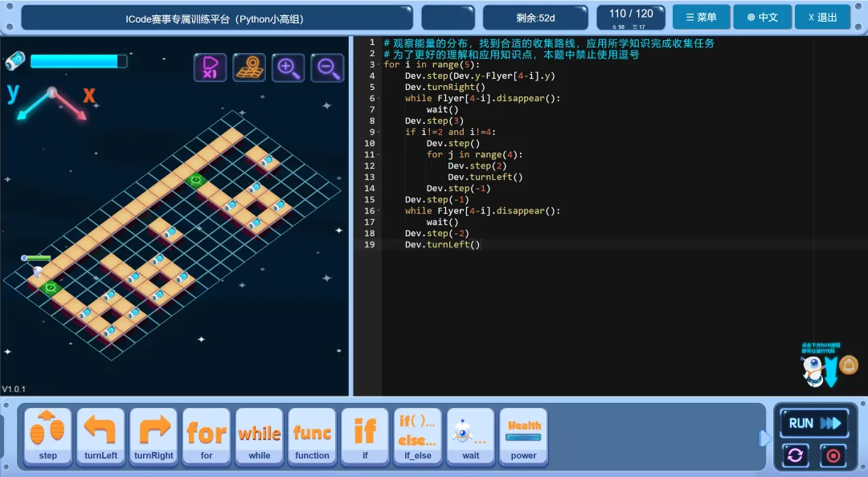Image resolution: width=868 pixels, height=477 pixels.
Task: Click the 110 / 120 level counter
Action: (x=631, y=17)
